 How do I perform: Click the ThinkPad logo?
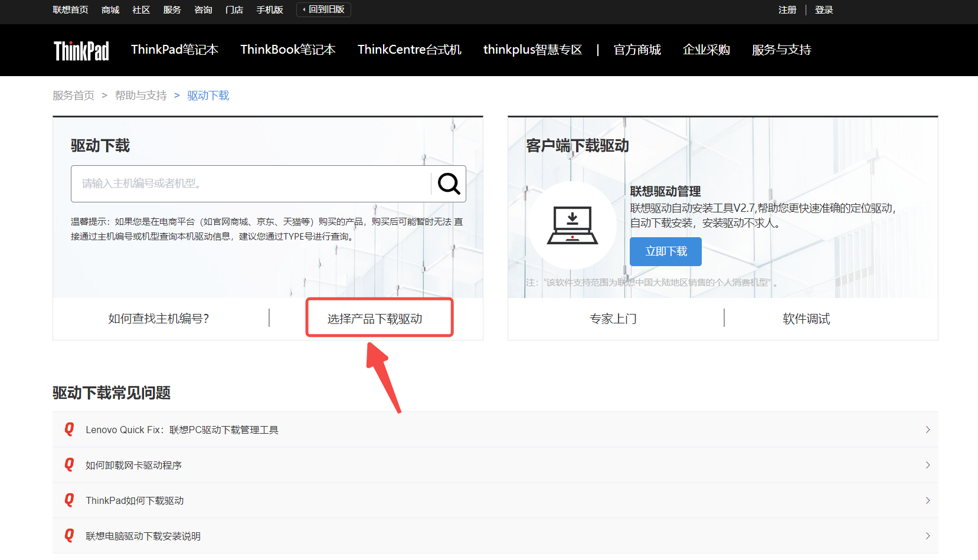[81, 51]
